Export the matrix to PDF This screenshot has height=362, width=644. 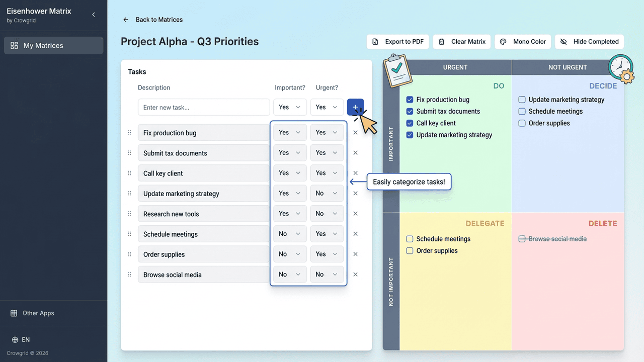coord(398,42)
